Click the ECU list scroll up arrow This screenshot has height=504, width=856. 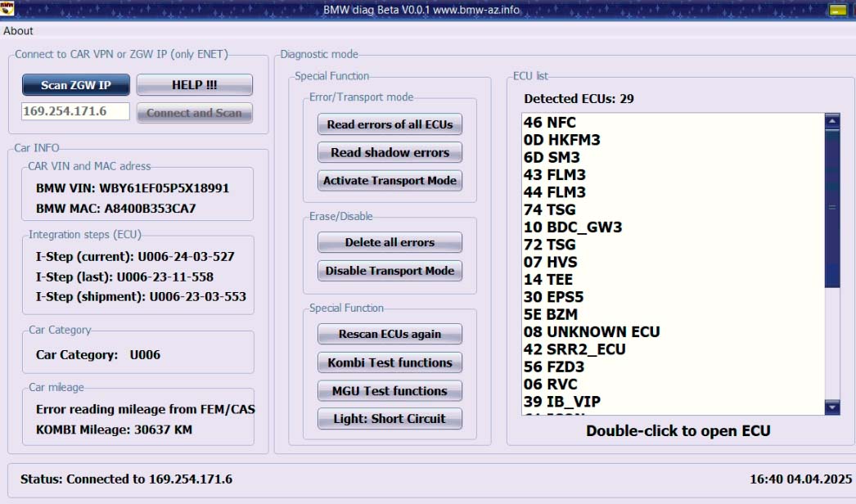click(832, 120)
